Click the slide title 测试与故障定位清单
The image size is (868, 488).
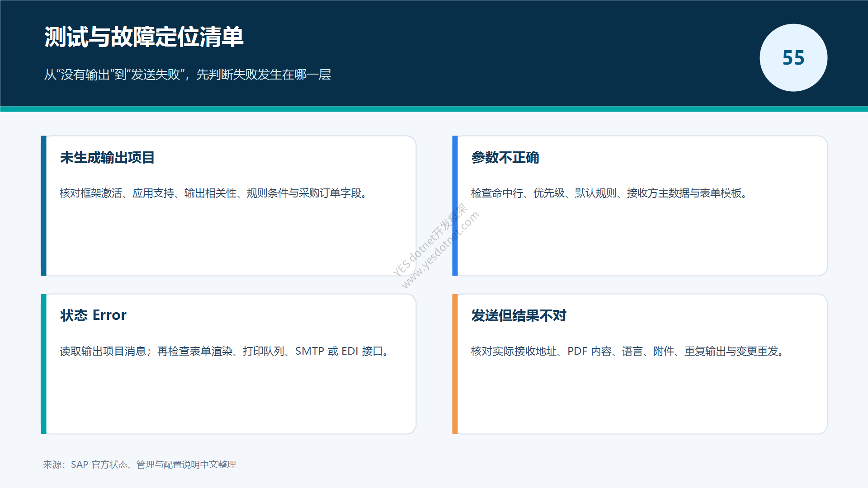[x=144, y=37]
